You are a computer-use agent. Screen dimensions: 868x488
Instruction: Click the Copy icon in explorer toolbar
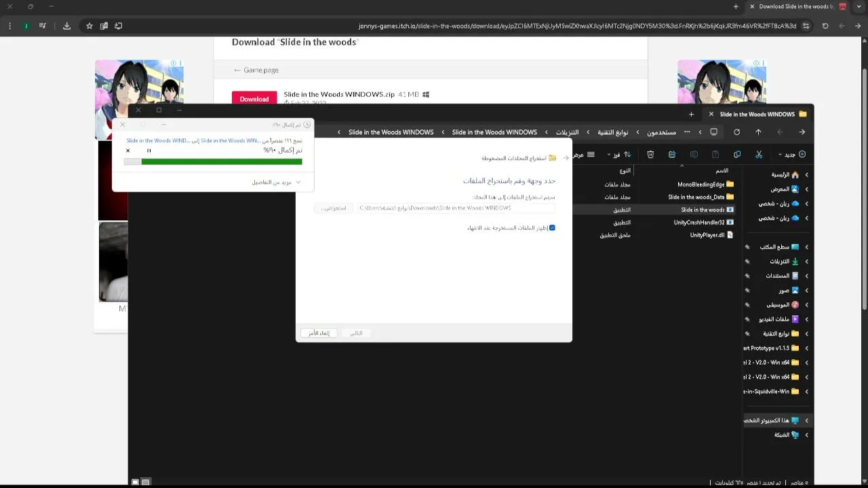pos(737,155)
